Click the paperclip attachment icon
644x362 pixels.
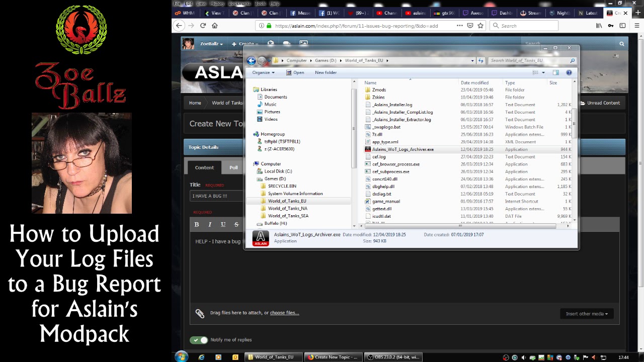(200, 313)
